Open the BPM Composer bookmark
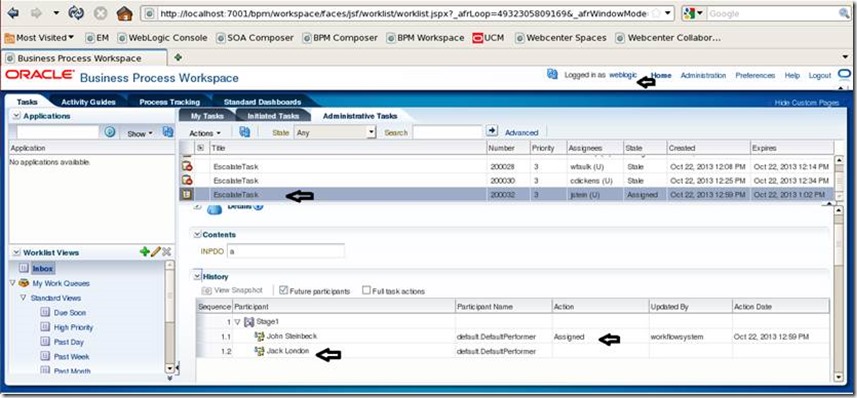This screenshot has width=857, height=398. 339,38
